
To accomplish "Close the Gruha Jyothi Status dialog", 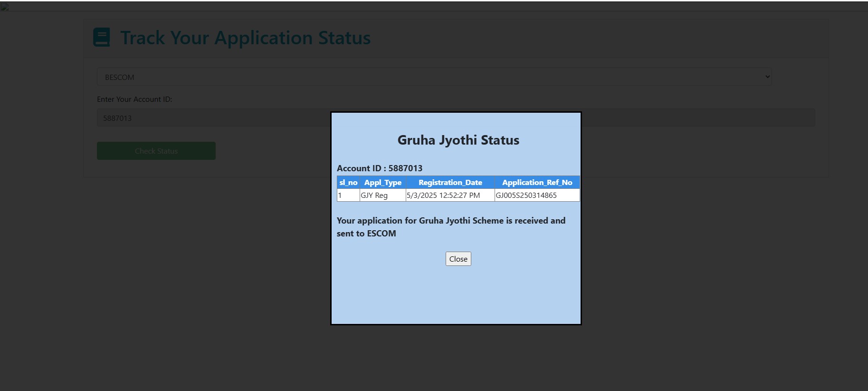I will coord(458,259).
